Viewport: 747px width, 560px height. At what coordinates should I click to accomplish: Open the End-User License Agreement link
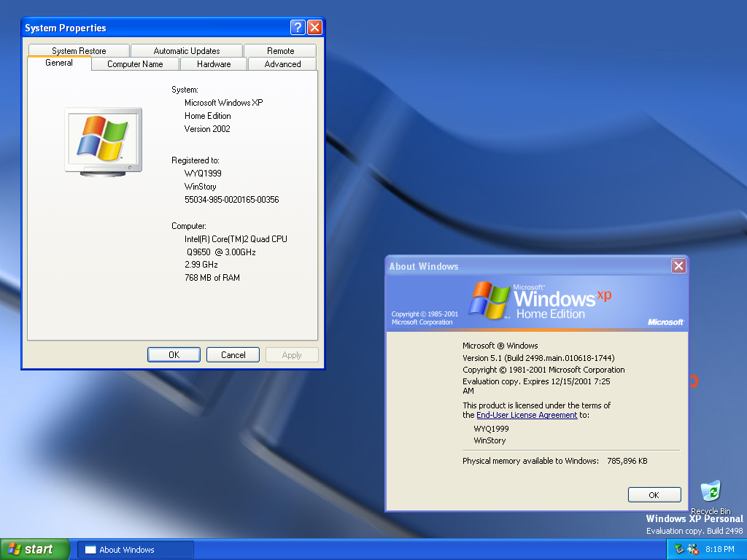point(527,415)
